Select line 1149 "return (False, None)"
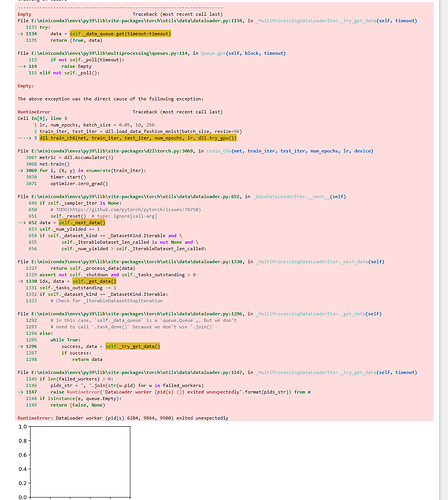 click(x=78, y=405)
